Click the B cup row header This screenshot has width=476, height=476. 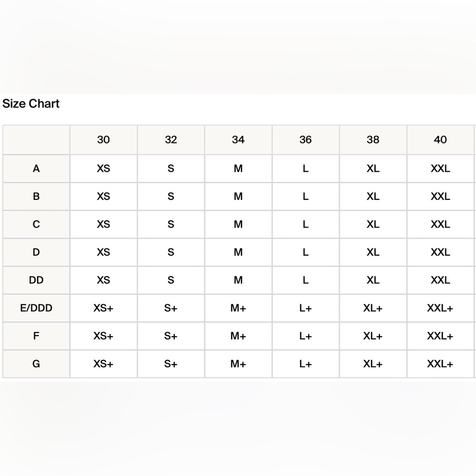36,197
